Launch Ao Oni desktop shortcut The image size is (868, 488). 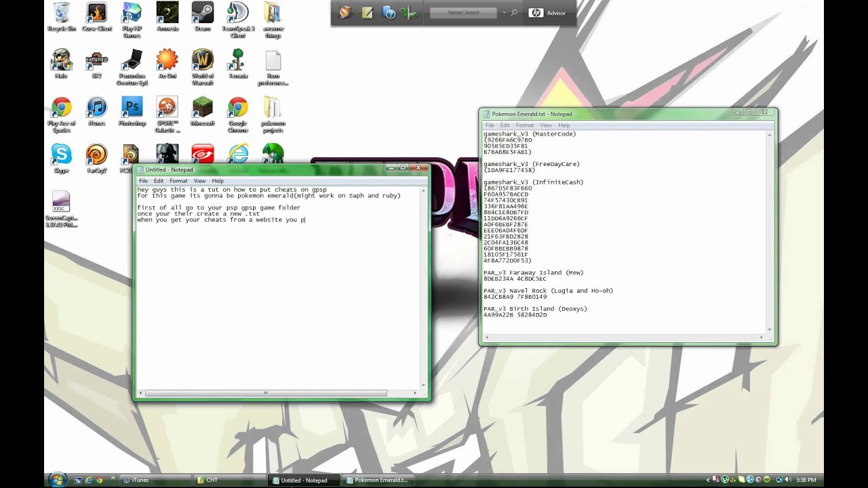tap(167, 64)
